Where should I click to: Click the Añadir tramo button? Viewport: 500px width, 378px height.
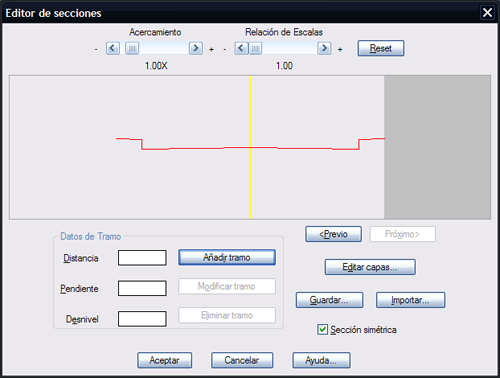pos(227,257)
